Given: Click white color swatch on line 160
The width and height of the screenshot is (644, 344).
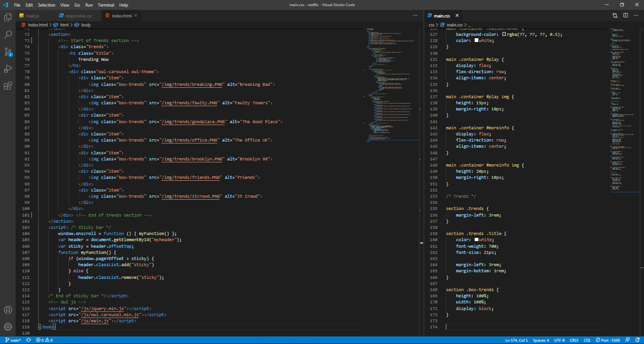Looking at the screenshot, I should point(477,240).
